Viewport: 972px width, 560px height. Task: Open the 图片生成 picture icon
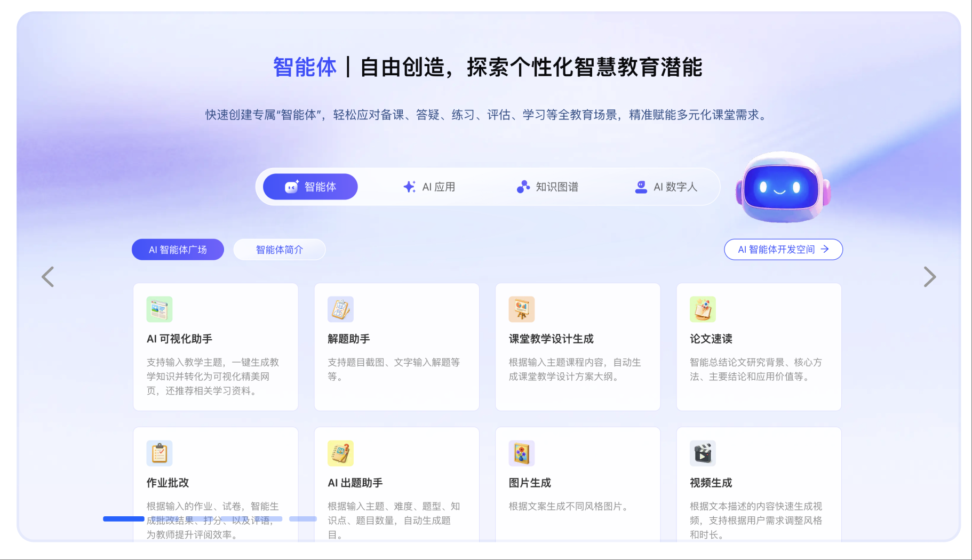(x=521, y=453)
